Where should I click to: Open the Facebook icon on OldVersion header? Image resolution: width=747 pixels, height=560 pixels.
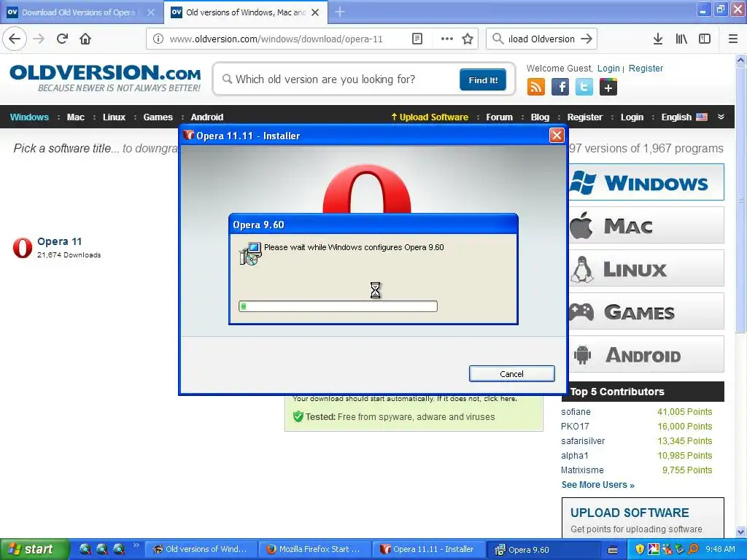click(x=560, y=87)
